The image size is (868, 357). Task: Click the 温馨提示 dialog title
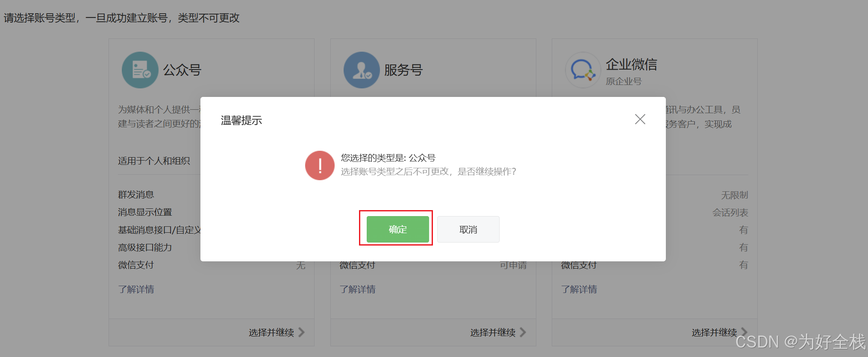click(x=241, y=120)
